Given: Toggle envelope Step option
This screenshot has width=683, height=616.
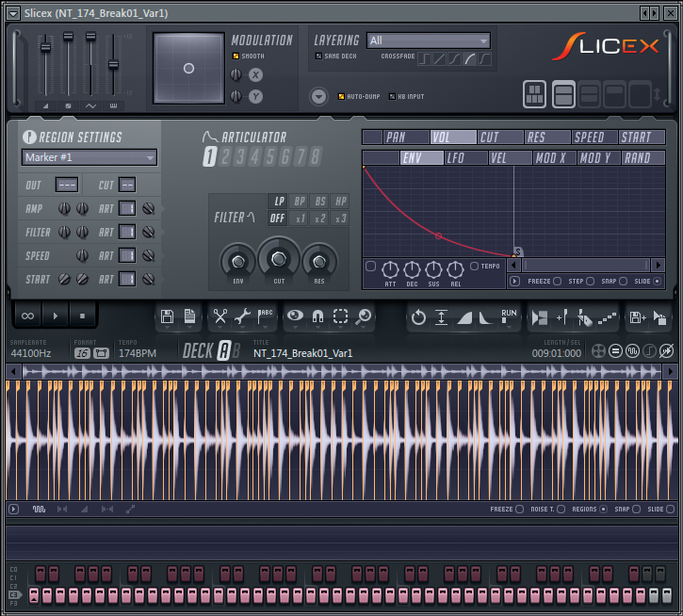Looking at the screenshot, I should pos(591,282).
